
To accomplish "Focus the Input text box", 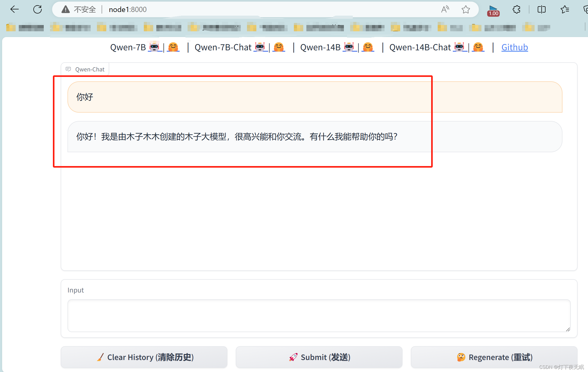I will click(x=319, y=315).
